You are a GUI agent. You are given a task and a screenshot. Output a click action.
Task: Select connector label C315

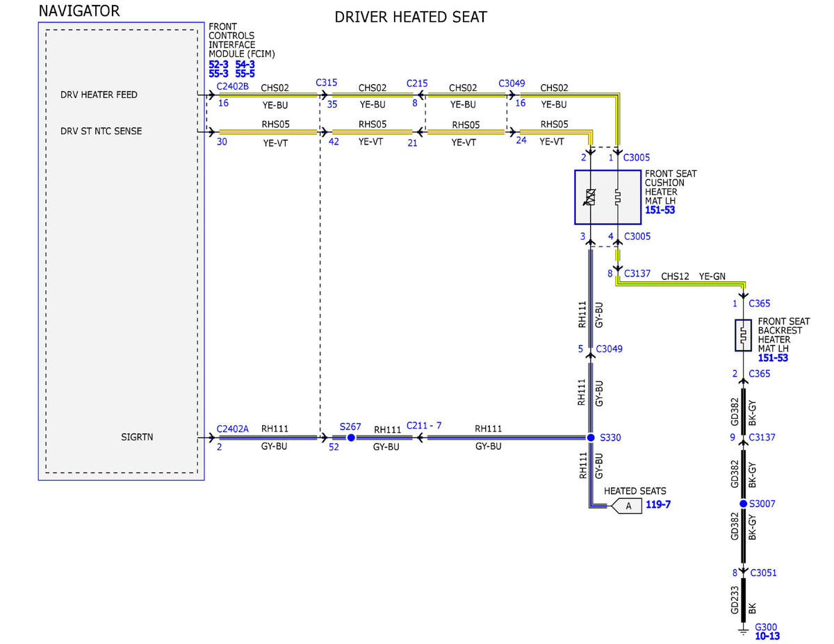326,82
